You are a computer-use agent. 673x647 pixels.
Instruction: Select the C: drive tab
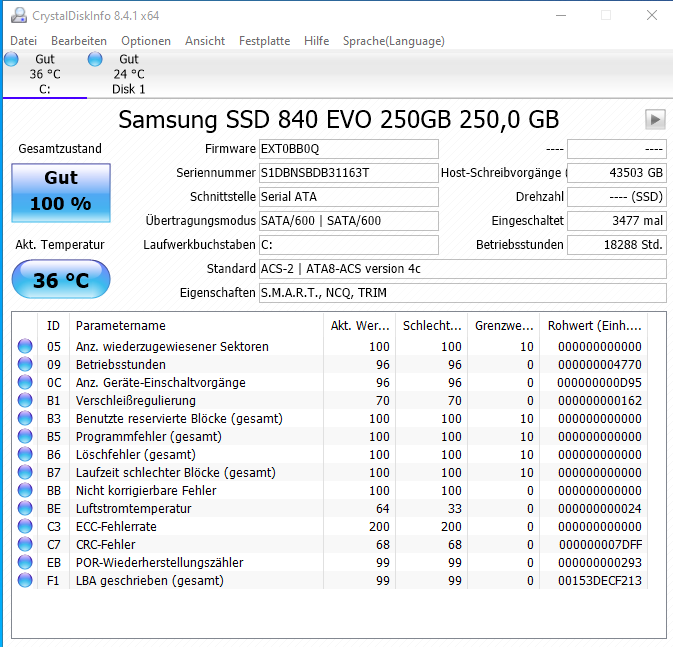coord(45,74)
